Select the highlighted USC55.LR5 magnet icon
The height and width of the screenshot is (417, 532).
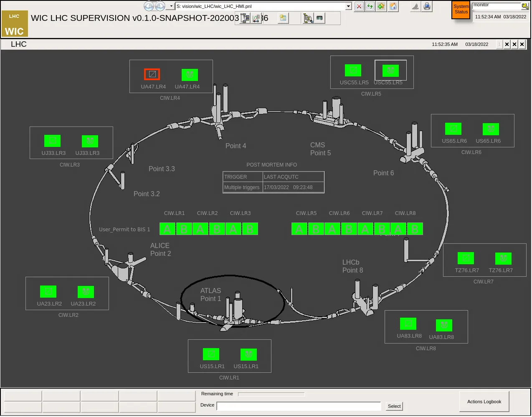click(390, 71)
